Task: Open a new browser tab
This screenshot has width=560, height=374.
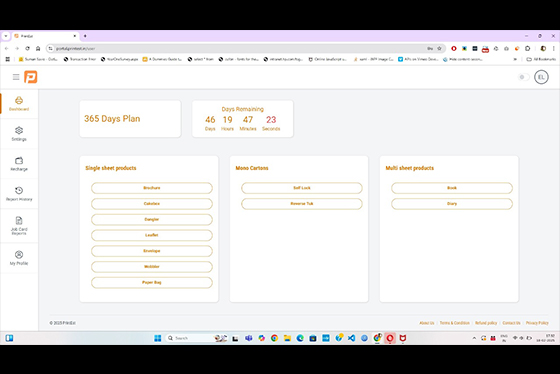Action: pos(85,36)
